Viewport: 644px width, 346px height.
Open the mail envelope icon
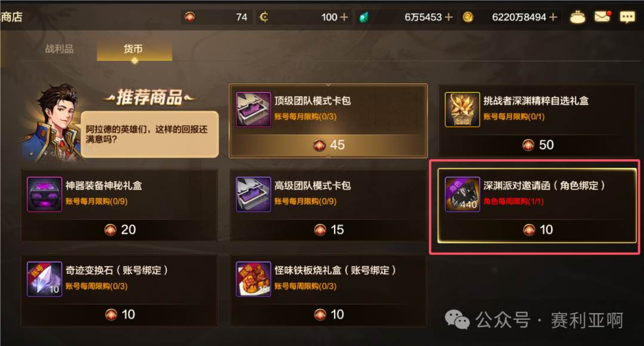click(x=602, y=17)
